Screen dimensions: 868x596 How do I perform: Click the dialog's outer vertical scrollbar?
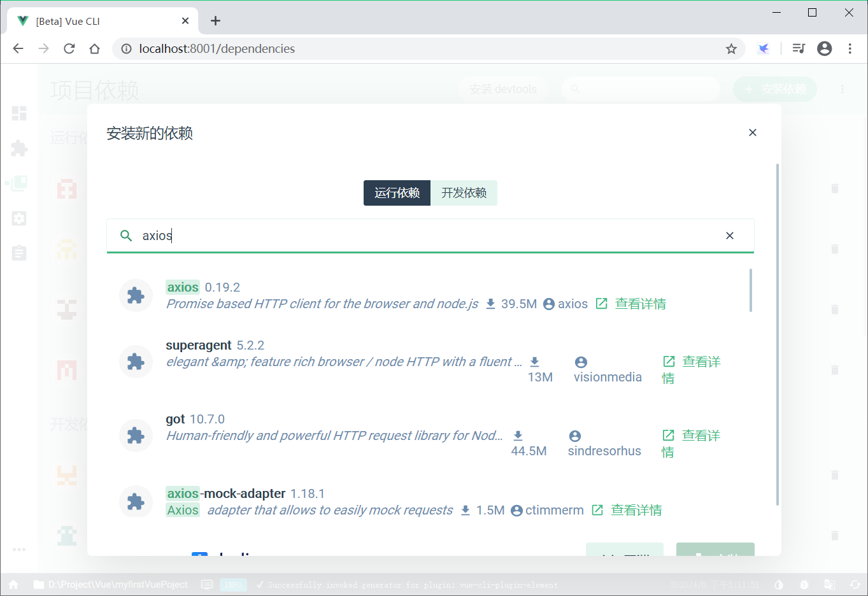[778, 334]
